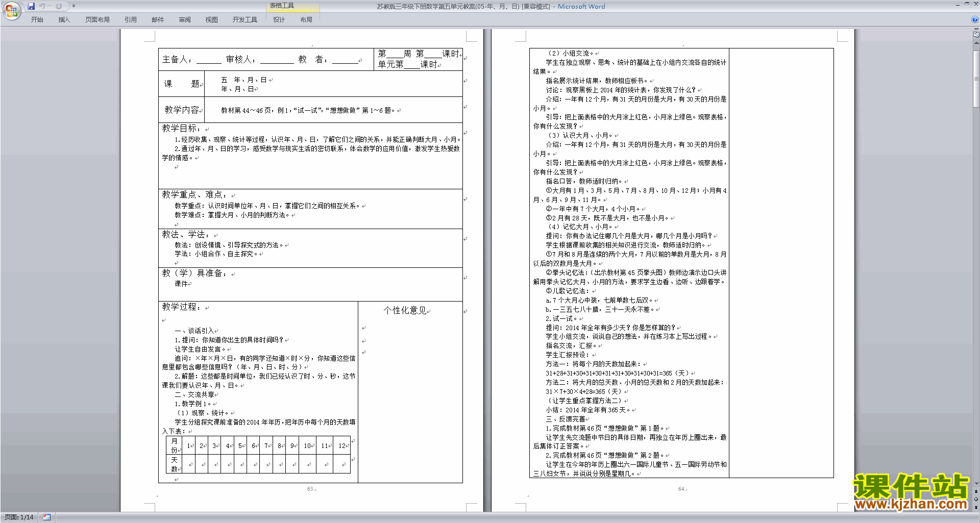
Task: Click the 教学内容 table cell
Action: pos(182,110)
